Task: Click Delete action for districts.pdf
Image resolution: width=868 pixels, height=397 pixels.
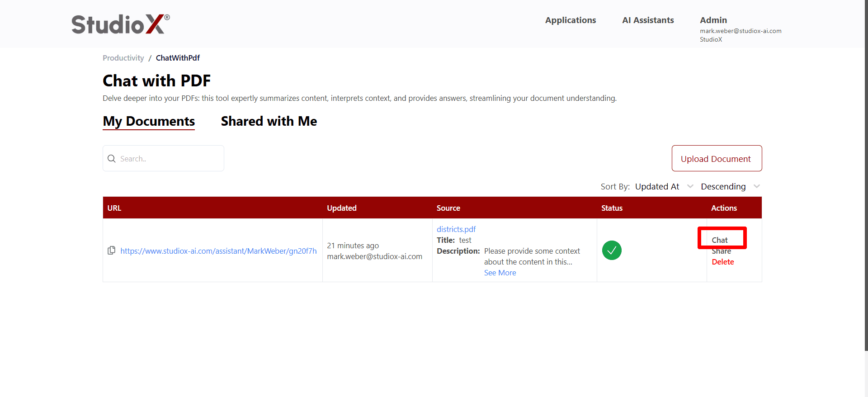Action: point(723,262)
